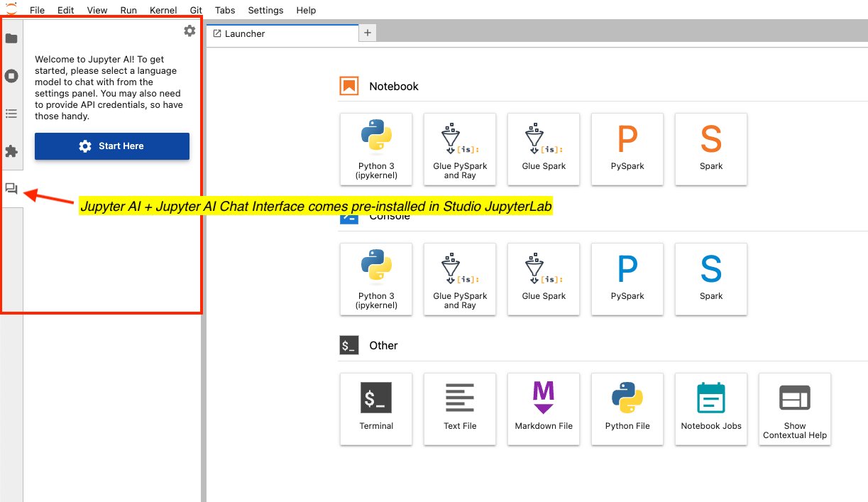This screenshot has width=868, height=502.
Task: Open the File Browser sidebar icon
Action: point(11,38)
